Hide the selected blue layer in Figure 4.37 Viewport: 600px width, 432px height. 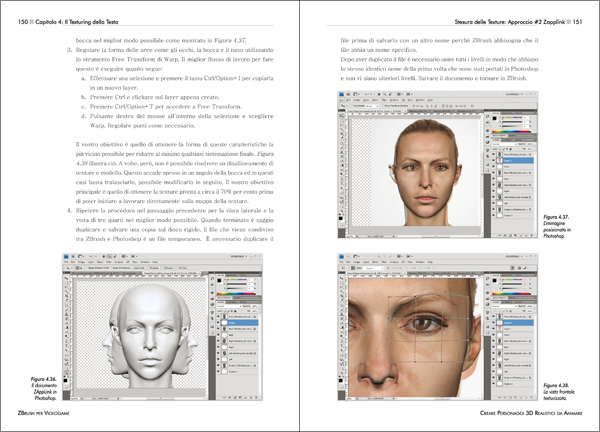(494, 160)
